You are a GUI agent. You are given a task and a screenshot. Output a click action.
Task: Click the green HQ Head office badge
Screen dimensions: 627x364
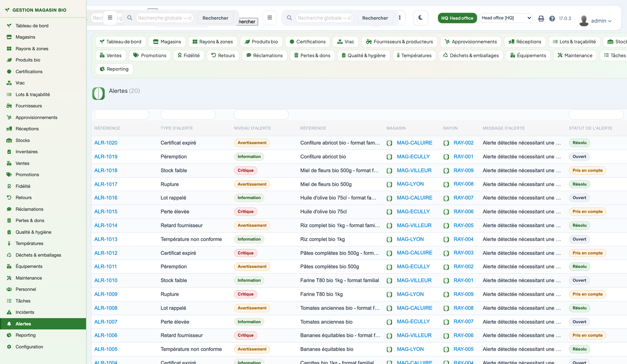point(457,18)
